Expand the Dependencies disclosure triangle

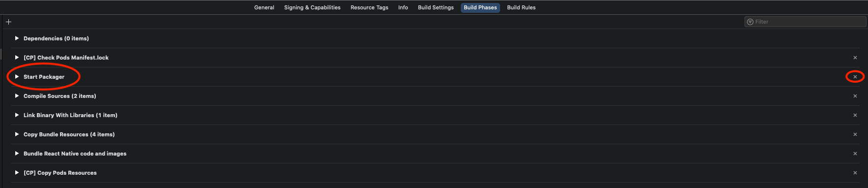point(17,38)
